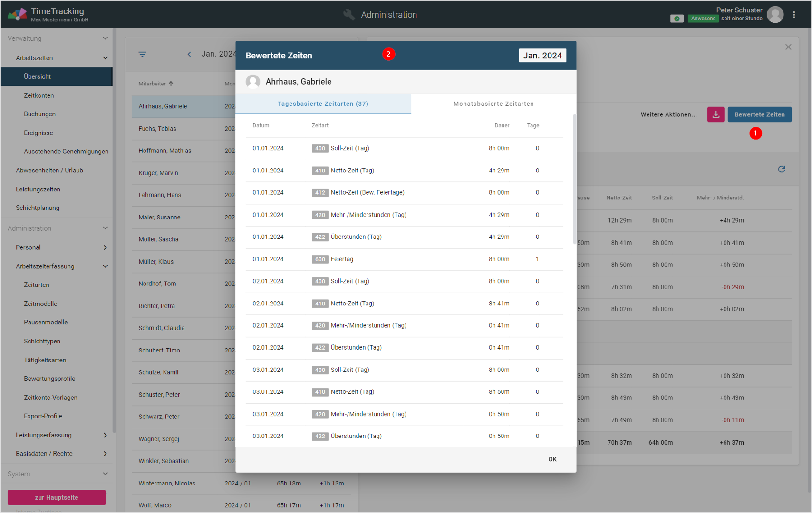This screenshot has width=812, height=513.
Task: Open Zeitkonten in the sidebar
Action: pos(39,95)
